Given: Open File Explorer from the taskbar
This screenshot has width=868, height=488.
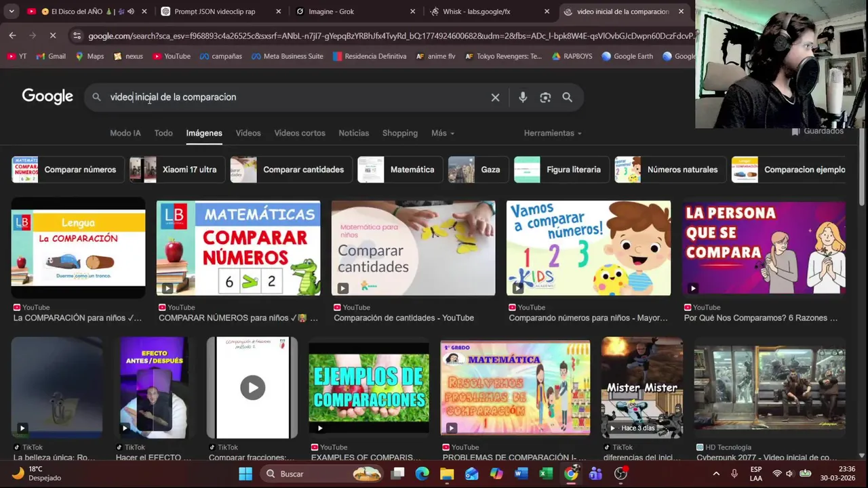Looking at the screenshot, I should [x=447, y=474].
